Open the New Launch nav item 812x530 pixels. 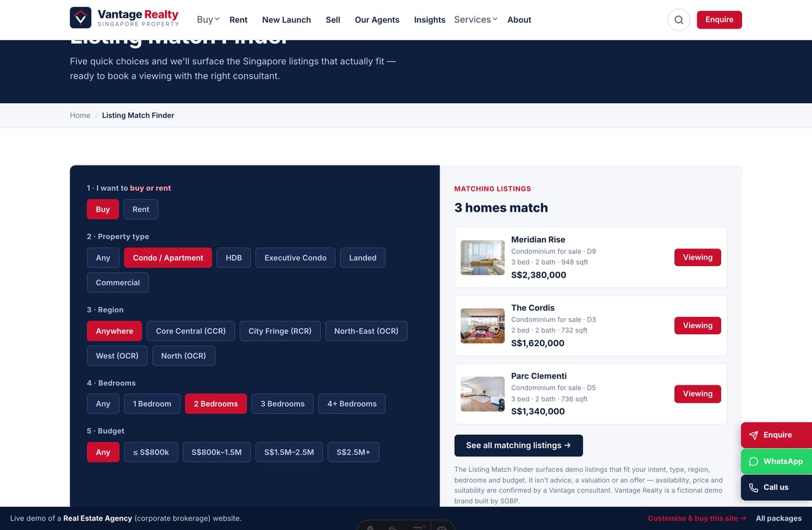pyautogui.click(x=287, y=20)
